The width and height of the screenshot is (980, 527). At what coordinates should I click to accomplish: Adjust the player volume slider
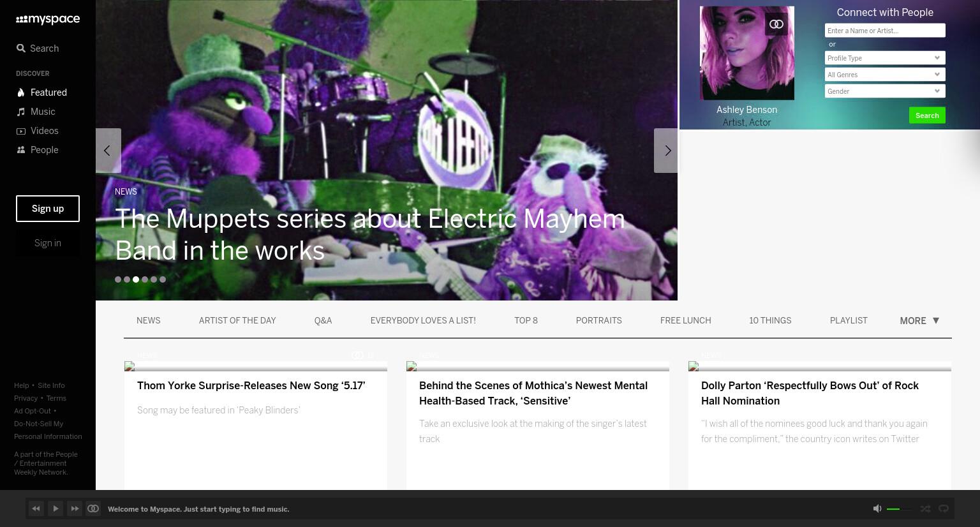900,509
